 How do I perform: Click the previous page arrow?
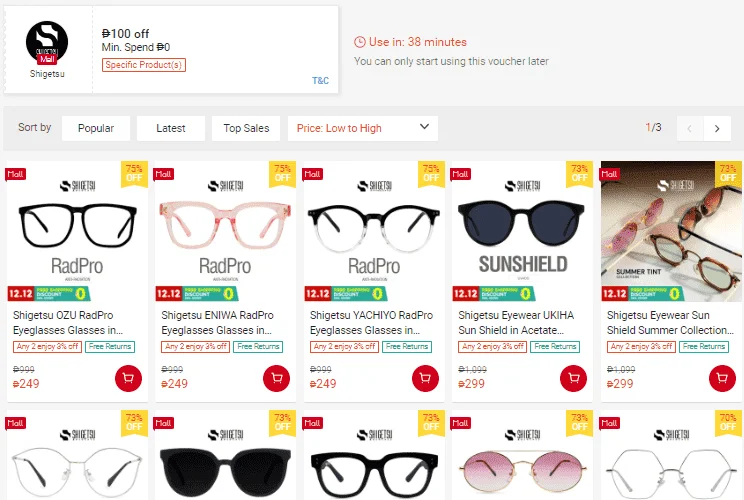click(689, 128)
